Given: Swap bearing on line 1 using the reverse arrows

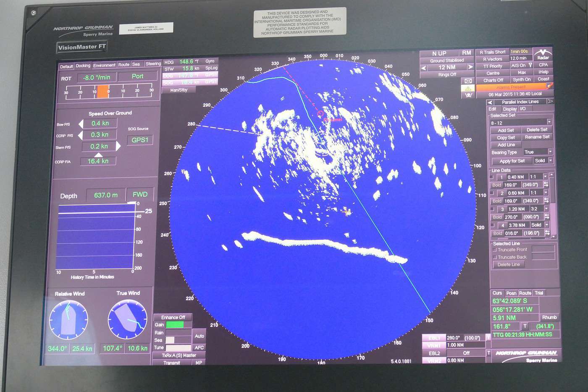Looking at the screenshot, I should [x=546, y=185].
